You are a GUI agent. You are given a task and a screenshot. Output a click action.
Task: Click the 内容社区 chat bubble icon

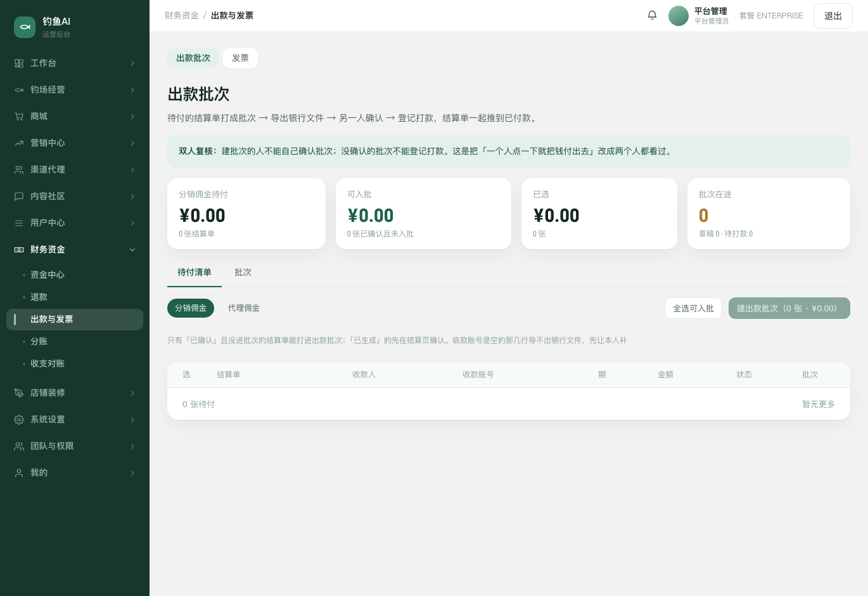click(x=19, y=197)
